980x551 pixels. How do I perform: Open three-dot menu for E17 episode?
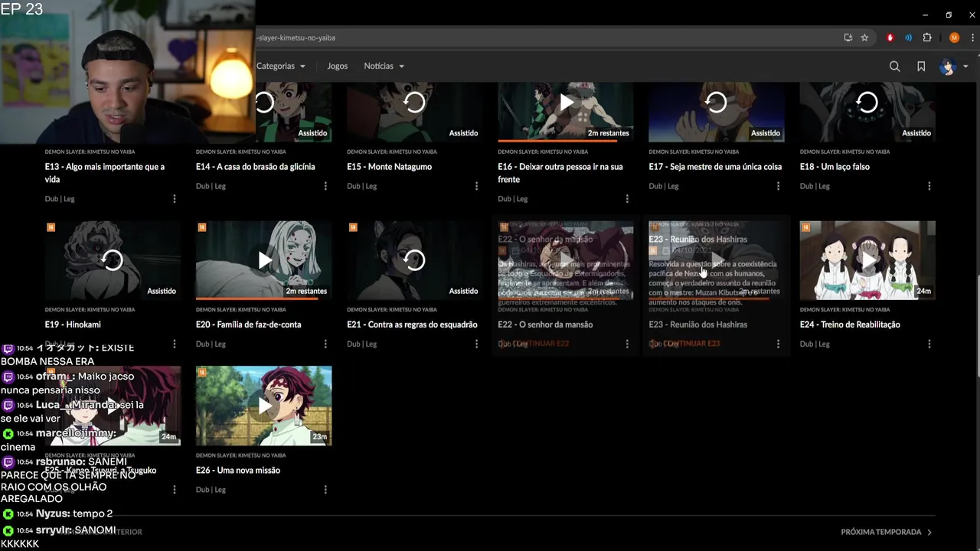[778, 186]
